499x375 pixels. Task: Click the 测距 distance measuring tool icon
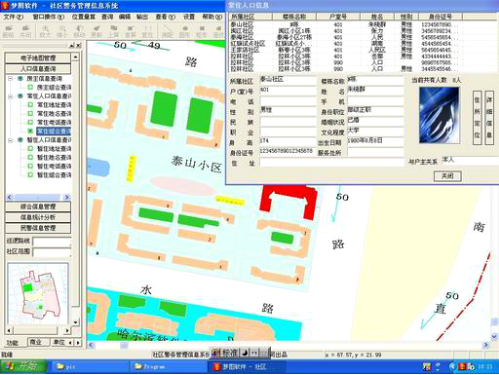pos(167,31)
